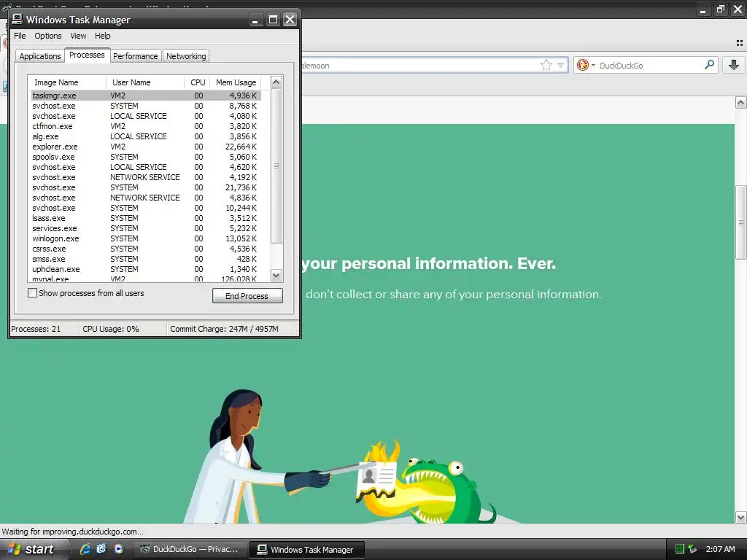Select the explorer.exe process
747x560 pixels.
tap(146, 147)
